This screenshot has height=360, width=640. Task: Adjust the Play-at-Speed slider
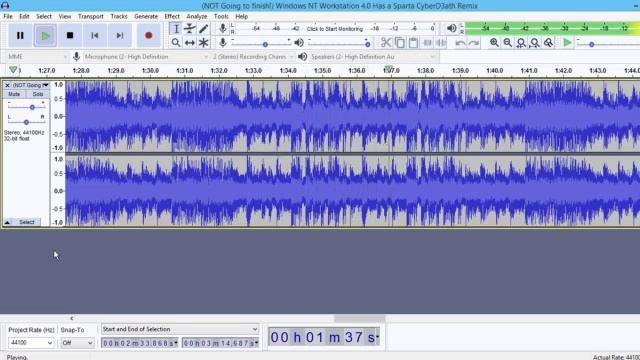point(608,44)
